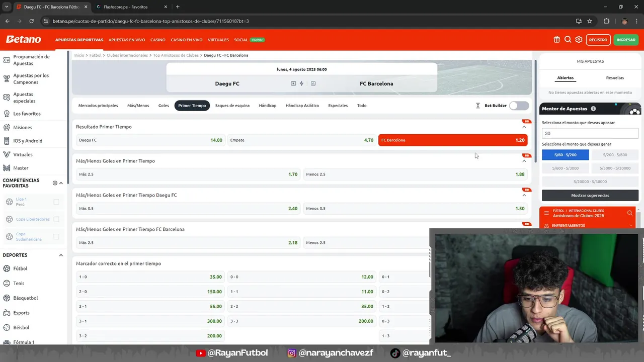Click the Tenis sport icon in sidebar

click(x=8, y=283)
